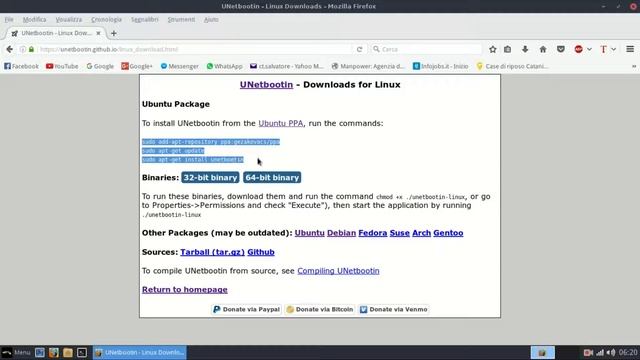Image resolution: width=640 pixels, height=360 pixels.
Task: Open the file manager folder taskbar icon
Action: click(x=68, y=353)
